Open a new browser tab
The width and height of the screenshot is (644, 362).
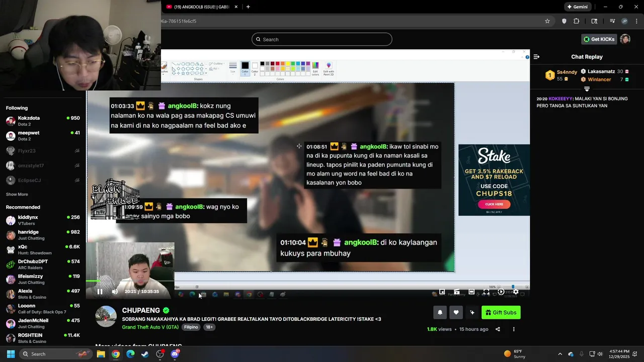(x=248, y=7)
